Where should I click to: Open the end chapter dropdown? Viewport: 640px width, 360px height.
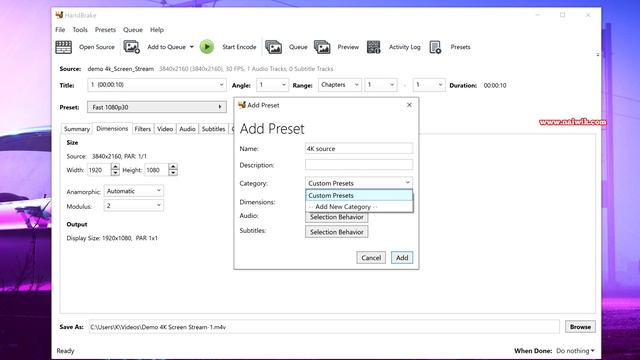pyautogui.click(x=429, y=85)
